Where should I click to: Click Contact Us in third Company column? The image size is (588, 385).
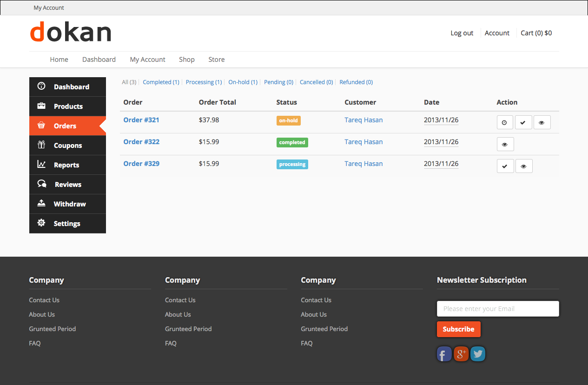click(316, 300)
